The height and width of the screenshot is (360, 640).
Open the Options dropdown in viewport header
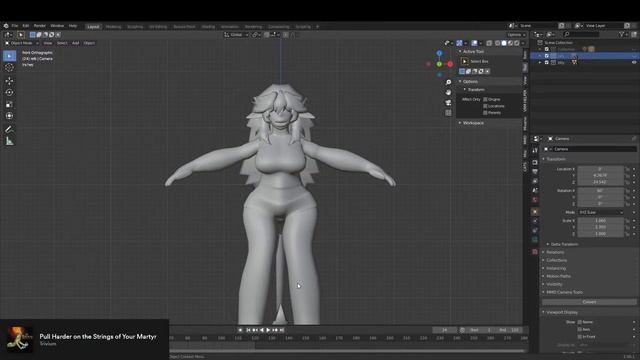[516, 35]
